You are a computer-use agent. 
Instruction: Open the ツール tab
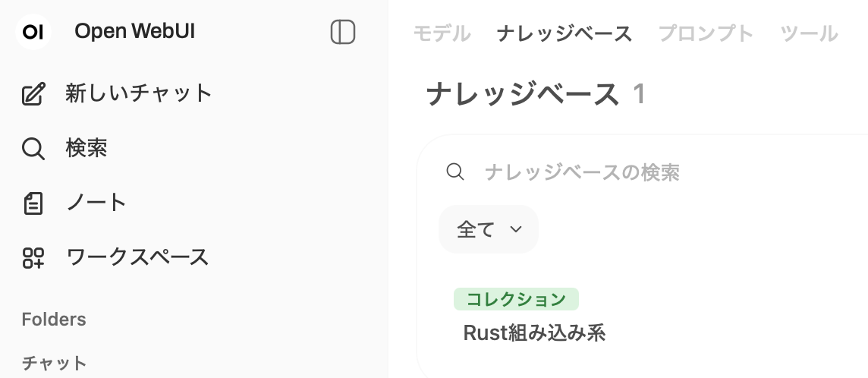[x=809, y=33]
